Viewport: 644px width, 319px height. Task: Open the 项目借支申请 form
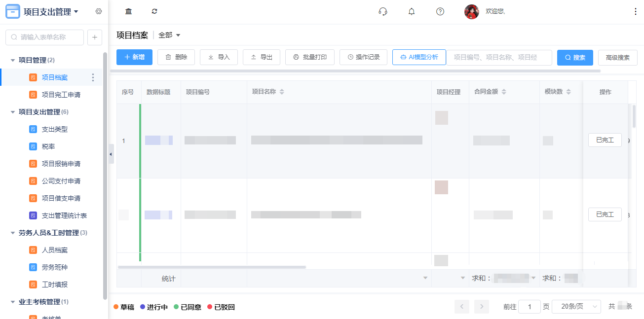point(61,198)
